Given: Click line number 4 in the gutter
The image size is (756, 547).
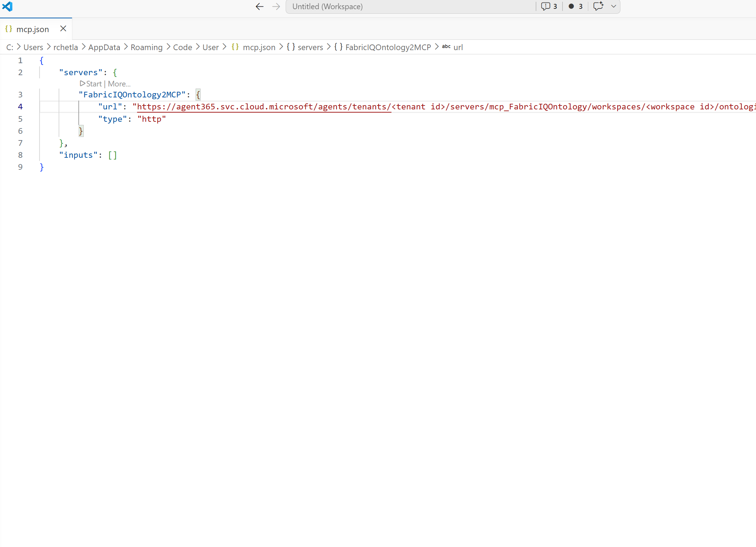Looking at the screenshot, I should pyautogui.click(x=20, y=107).
